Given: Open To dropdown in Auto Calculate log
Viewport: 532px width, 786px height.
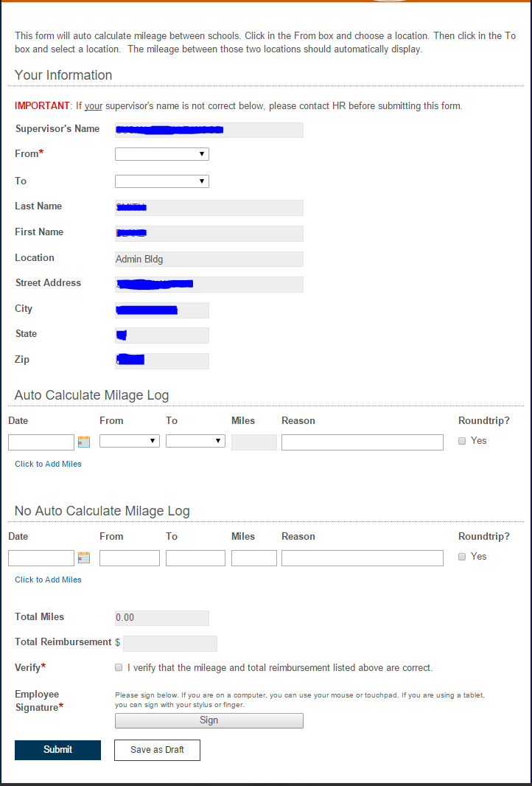Looking at the screenshot, I should (x=195, y=441).
